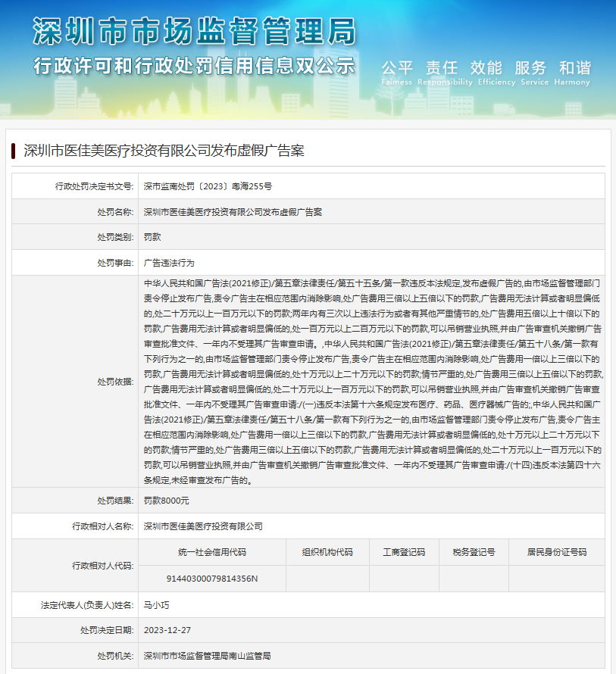Click the 处罚依据 row label
The height and width of the screenshot is (674, 616).
[x=114, y=382]
